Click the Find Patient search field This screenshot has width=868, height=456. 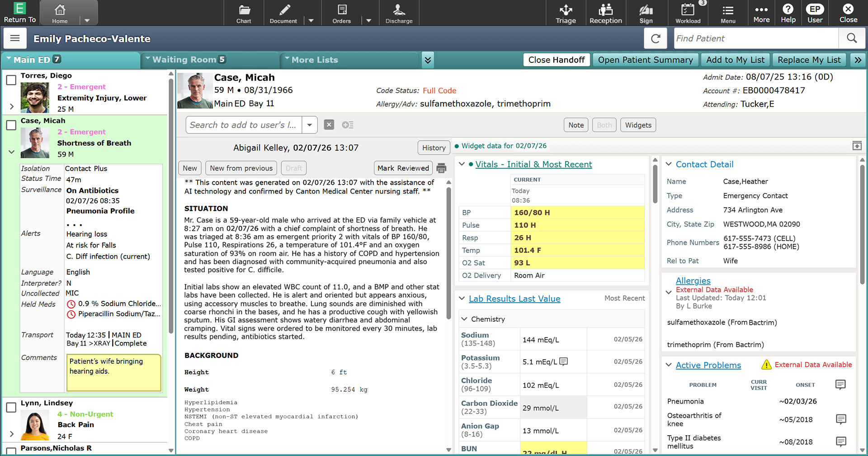pyautogui.click(x=756, y=38)
